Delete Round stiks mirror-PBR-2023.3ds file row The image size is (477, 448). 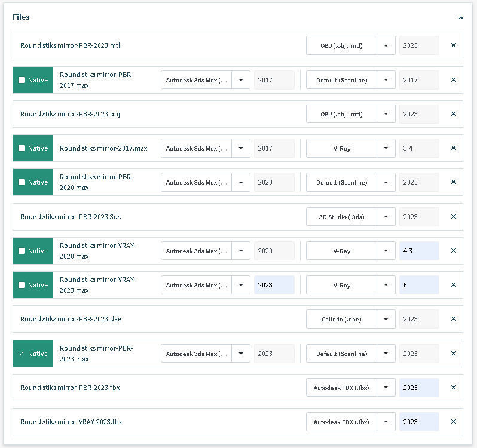453,217
